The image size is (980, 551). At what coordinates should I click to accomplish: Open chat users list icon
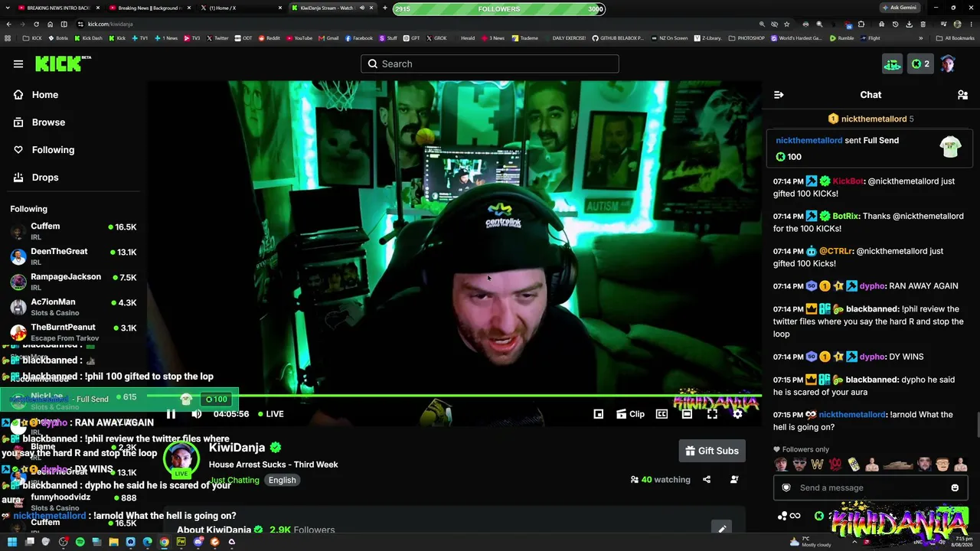click(962, 95)
